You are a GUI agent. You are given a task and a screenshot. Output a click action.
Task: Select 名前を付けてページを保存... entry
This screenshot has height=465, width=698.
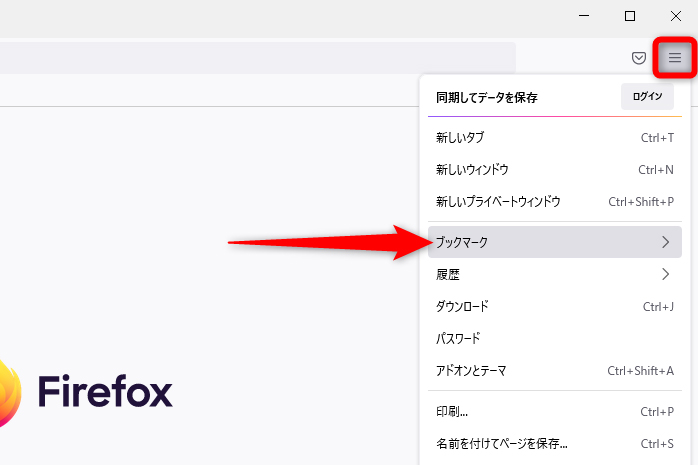click(x=555, y=444)
